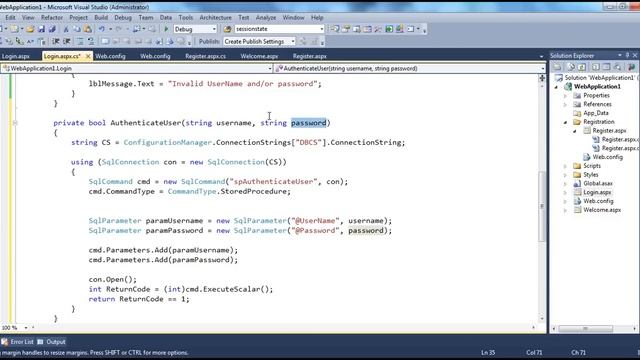Open the AuthenticateUser member dropdown
The width and height of the screenshot is (640, 360).
tap(542, 68)
